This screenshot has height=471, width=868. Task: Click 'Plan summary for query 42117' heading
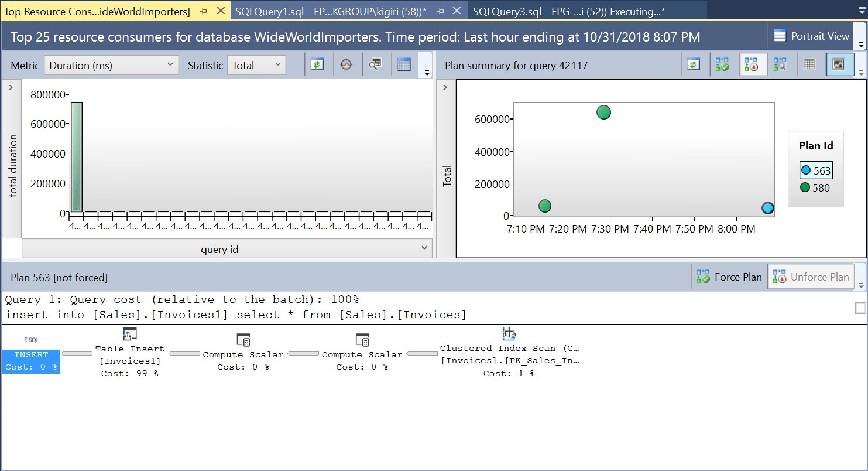tap(516, 65)
